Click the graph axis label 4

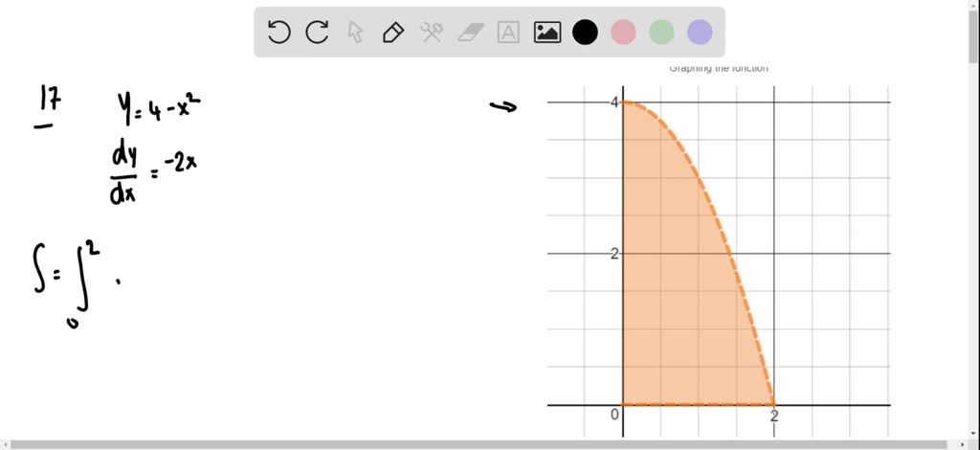(615, 102)
